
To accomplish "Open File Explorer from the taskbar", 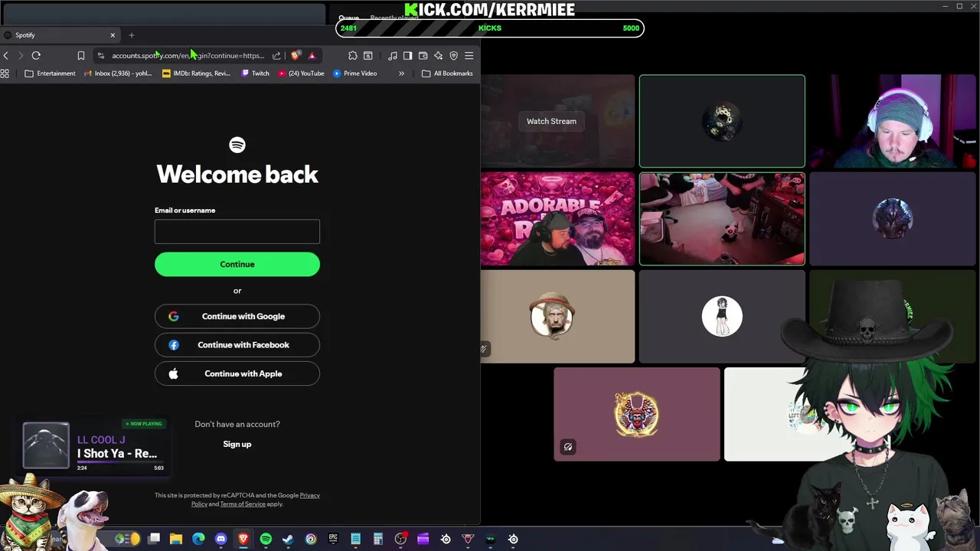I will click(x=176, y=539).
